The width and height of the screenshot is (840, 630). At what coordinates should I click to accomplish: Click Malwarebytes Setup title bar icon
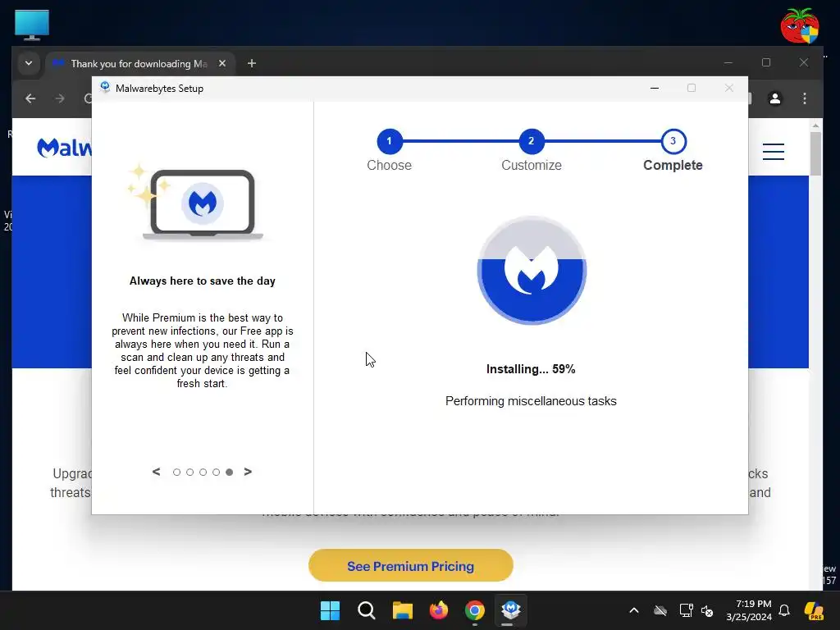coord(105,88)
